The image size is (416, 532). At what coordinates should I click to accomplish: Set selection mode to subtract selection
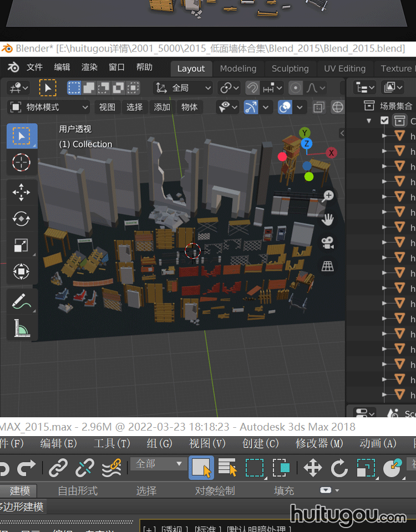[x=104, y=88]
